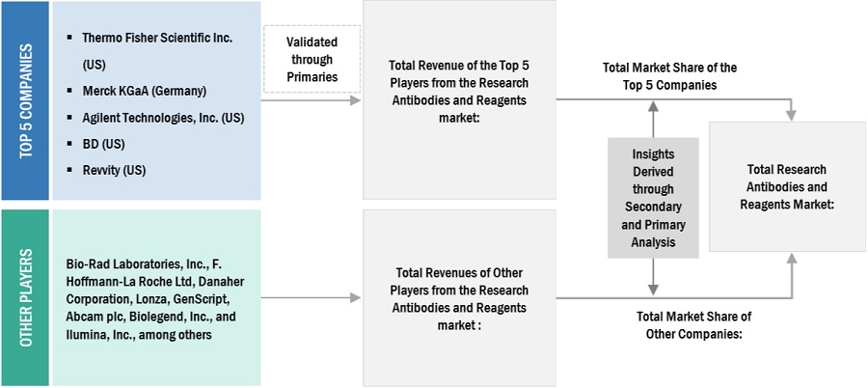This screenshot has height=388, width=868.
Task: Click the bullet marker beside Thermo Fisher Scientific
Action: pos(70,38)
